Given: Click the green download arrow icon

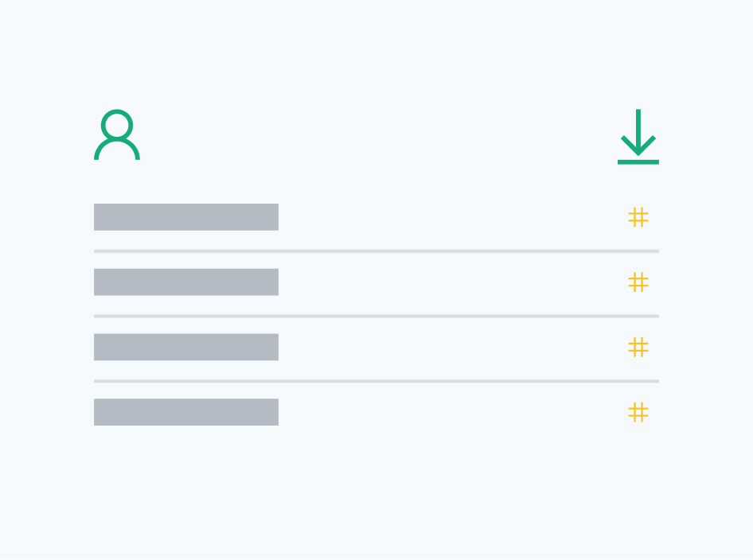Looking at the screenshot, I should (x=638, y=137).
